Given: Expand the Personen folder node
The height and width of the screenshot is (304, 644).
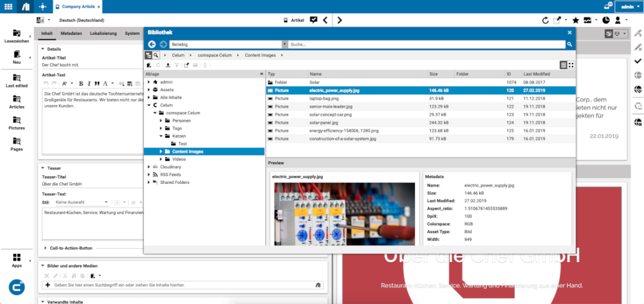Looking at the screenshot, I should 161,121.
